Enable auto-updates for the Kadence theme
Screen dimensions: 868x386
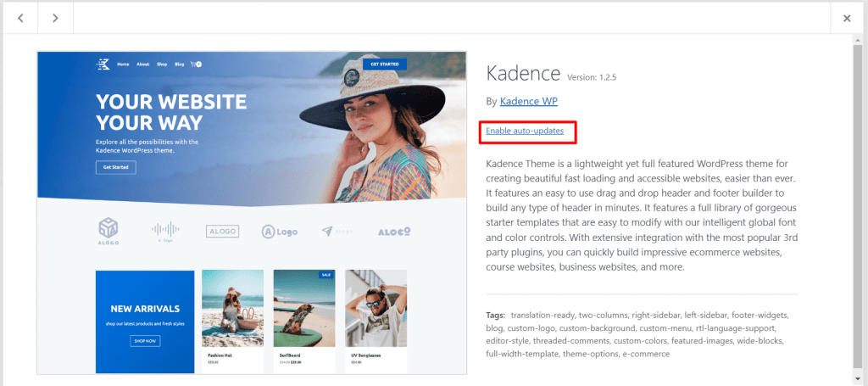pos(525,131)
